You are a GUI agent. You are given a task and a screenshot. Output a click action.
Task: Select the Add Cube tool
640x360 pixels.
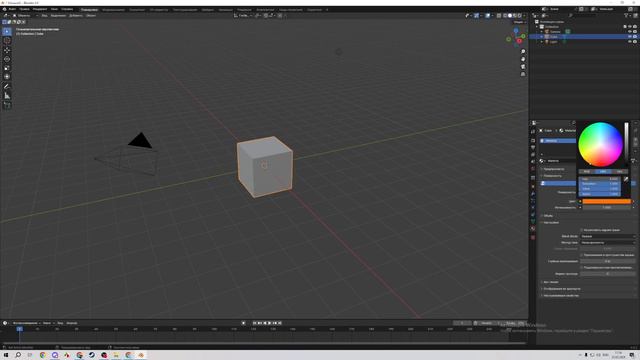[x=7, y=105]
